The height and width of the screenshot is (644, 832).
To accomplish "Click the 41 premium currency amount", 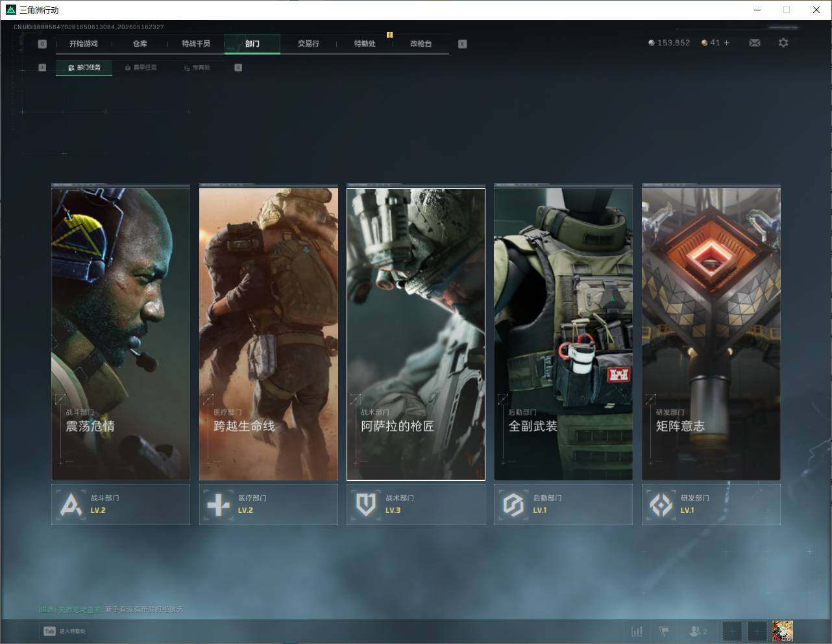I will (x=715, y=43).
